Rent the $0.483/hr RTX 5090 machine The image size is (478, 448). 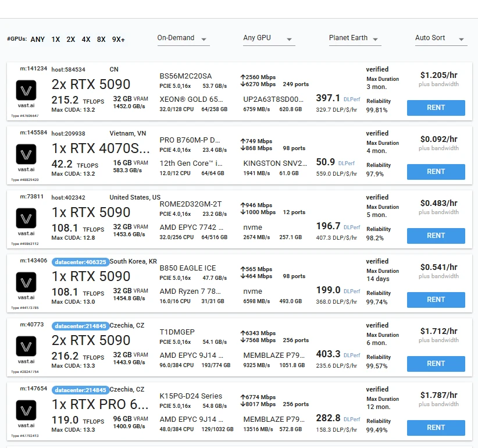pos(436,236)
